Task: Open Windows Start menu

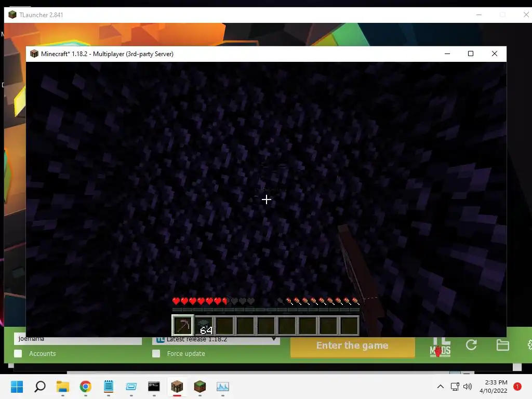Action: coord(17,387)
